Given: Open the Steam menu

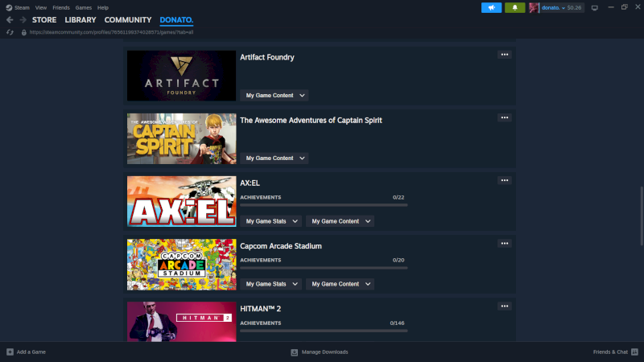Looking at the screenshot, I should tap(22, 8).
